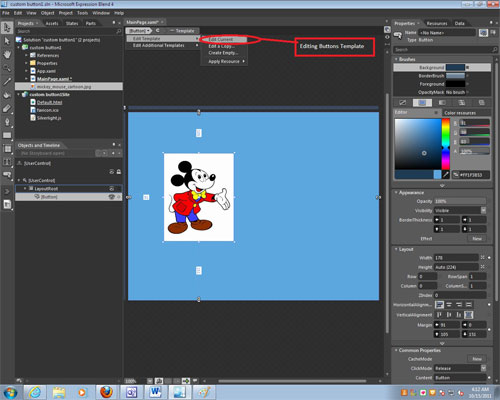500x400 pixels.
Task: Select the Gradient tool in toolbox
Action: pyautogui.click(x=7, y=108)
